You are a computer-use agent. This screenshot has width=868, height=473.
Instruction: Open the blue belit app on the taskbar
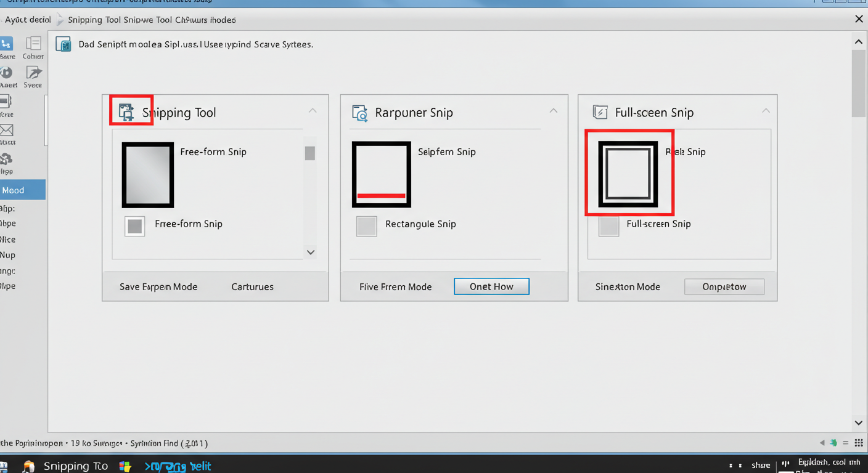(x=178, y=466)
